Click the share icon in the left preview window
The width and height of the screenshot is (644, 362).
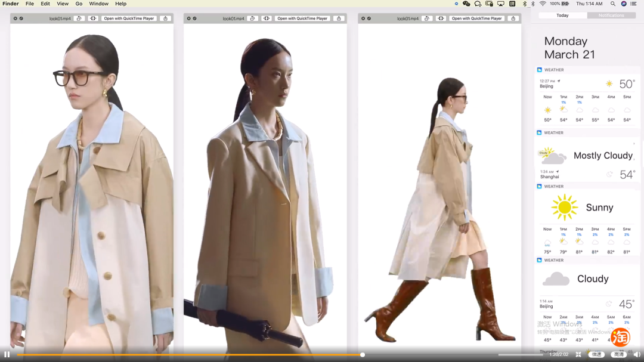click(x=165, y=18)
